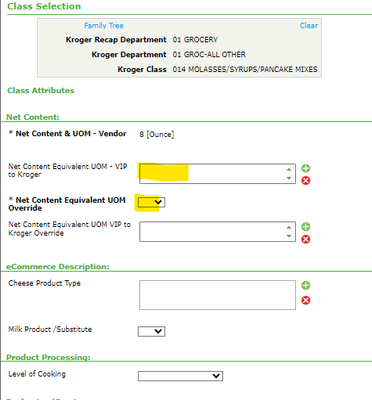Step down the VIP to Kroger Override list arrow

[289, 236]
